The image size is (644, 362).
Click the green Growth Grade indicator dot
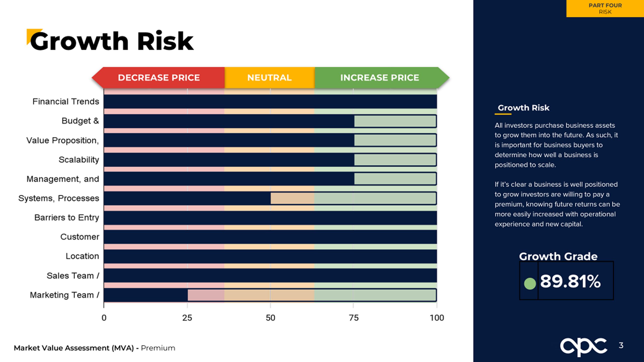coord(530,284)
